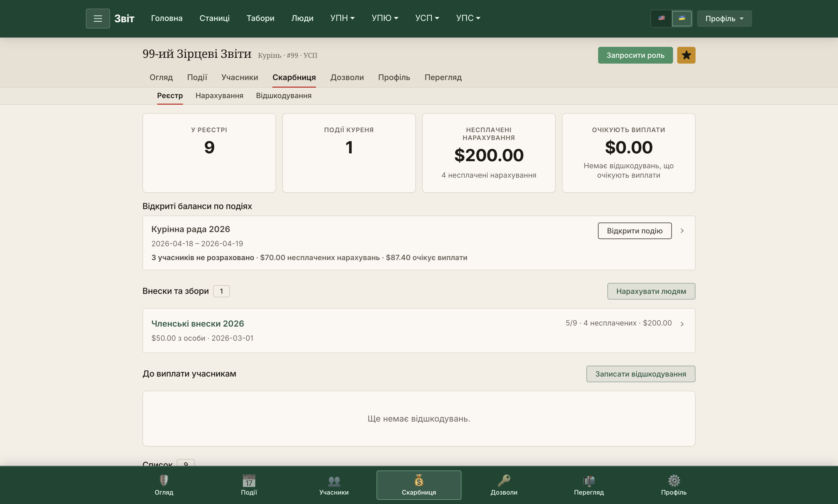This screenshot has height=504, width=838.
Task: Expand the УПС dropdown menu
Action: pyautogui.click(x=468, y=18)
